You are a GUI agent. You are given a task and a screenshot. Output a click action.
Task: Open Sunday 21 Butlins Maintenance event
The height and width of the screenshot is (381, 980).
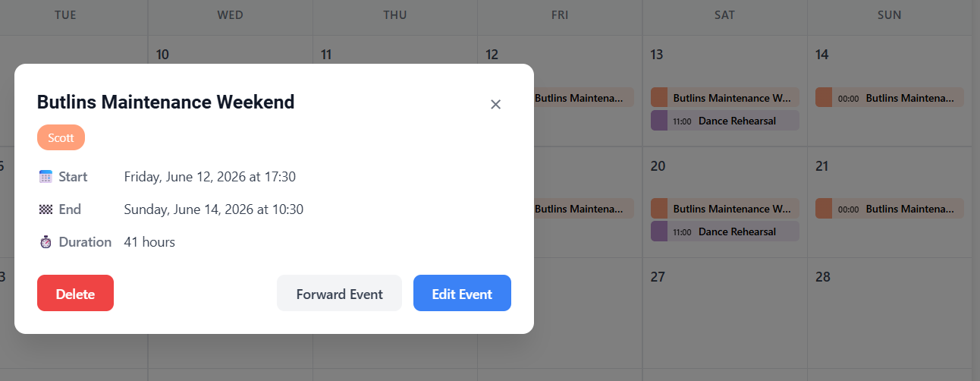click(890, 209)
